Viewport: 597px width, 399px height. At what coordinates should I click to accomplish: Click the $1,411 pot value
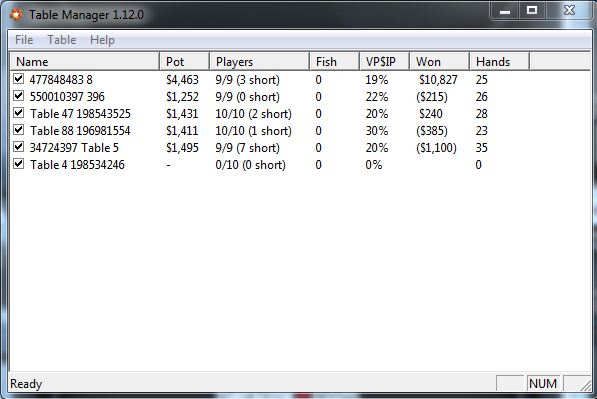182,131
